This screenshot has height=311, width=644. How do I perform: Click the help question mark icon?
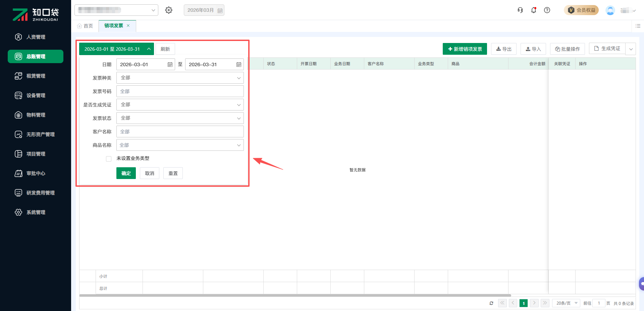(547, 10)
